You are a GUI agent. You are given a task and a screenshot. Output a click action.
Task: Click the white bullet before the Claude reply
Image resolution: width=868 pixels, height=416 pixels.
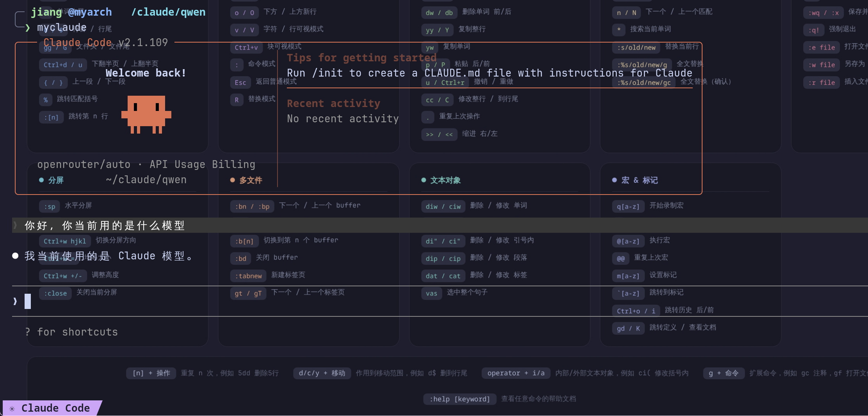coord(15,256)
